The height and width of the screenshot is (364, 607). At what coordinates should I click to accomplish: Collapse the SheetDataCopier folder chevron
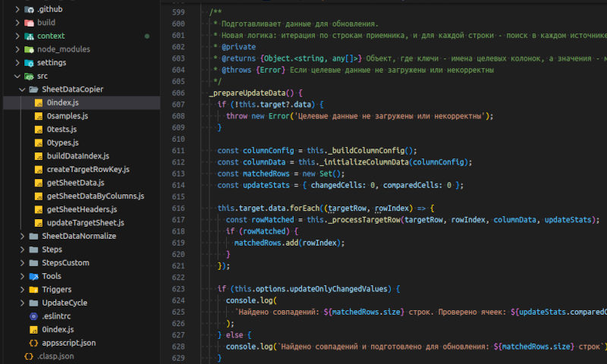pyautogui.click(x=22, y=89)
